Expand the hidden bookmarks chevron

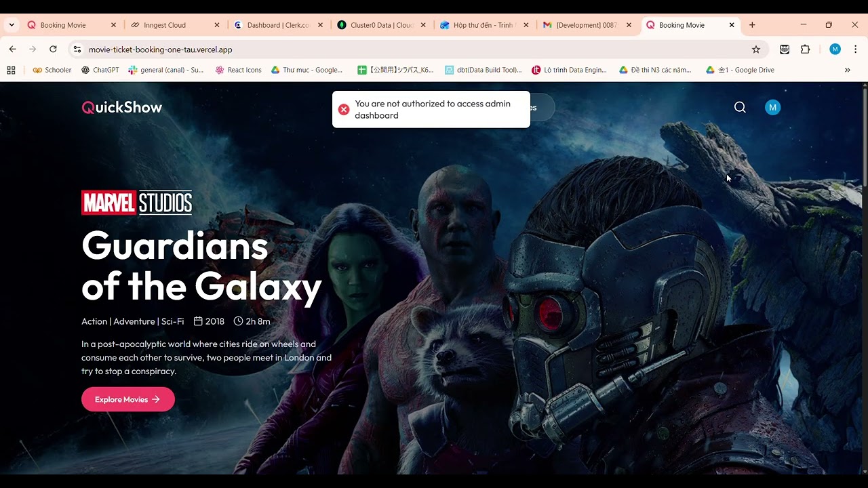[847, 70]
